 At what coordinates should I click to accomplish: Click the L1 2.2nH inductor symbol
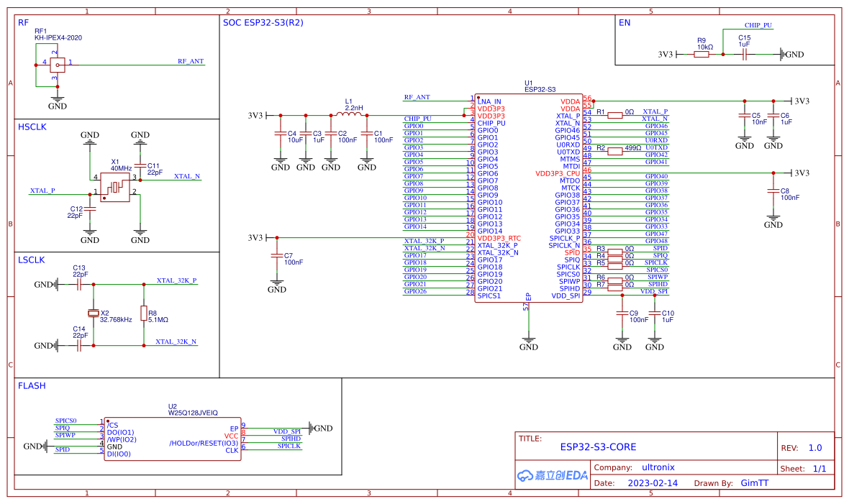click(x=349, y=114)
